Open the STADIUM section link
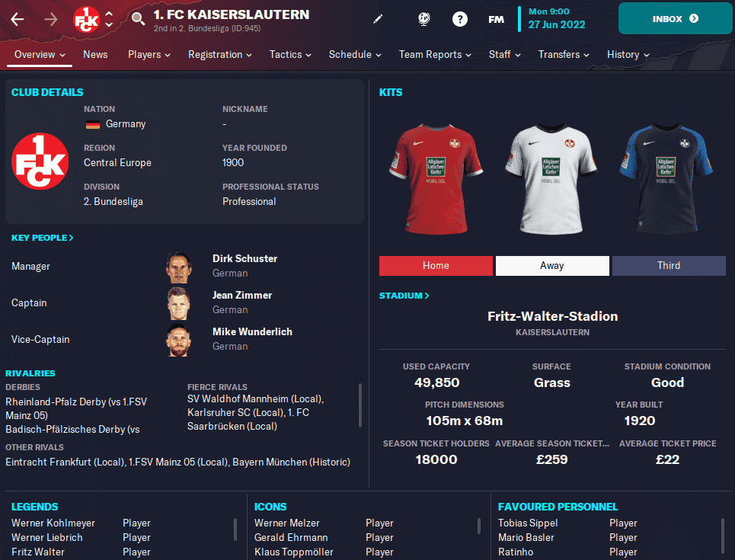 pos(404,296)
